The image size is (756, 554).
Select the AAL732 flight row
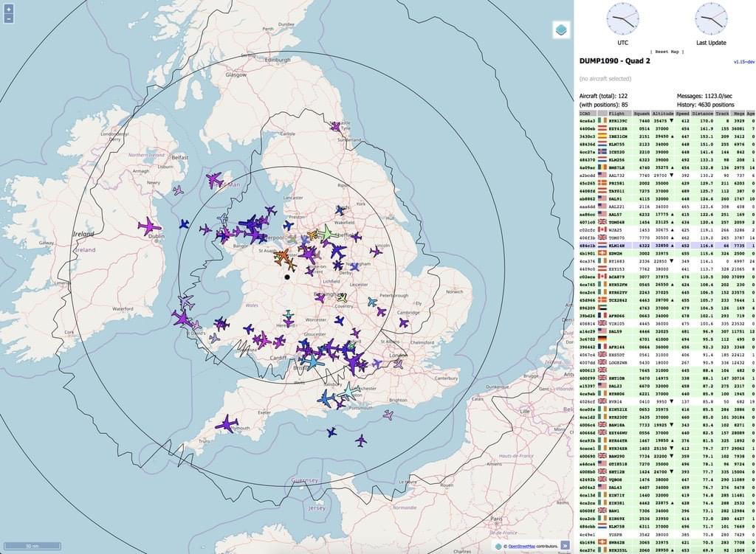(x=667, y=176)
